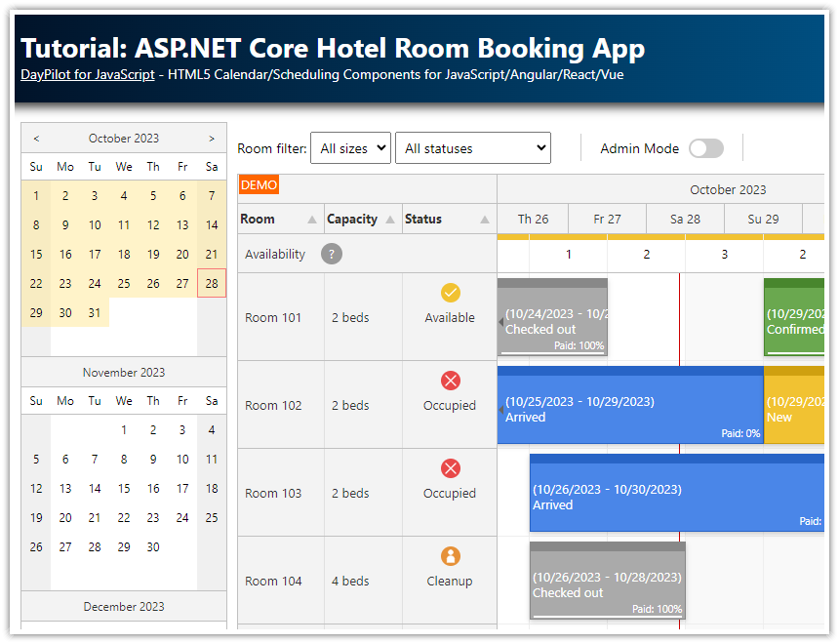The height and width of the screenshot is (644, 839).
Task: Sort rooms using the Room column arrow
Action: click(310, 219)
